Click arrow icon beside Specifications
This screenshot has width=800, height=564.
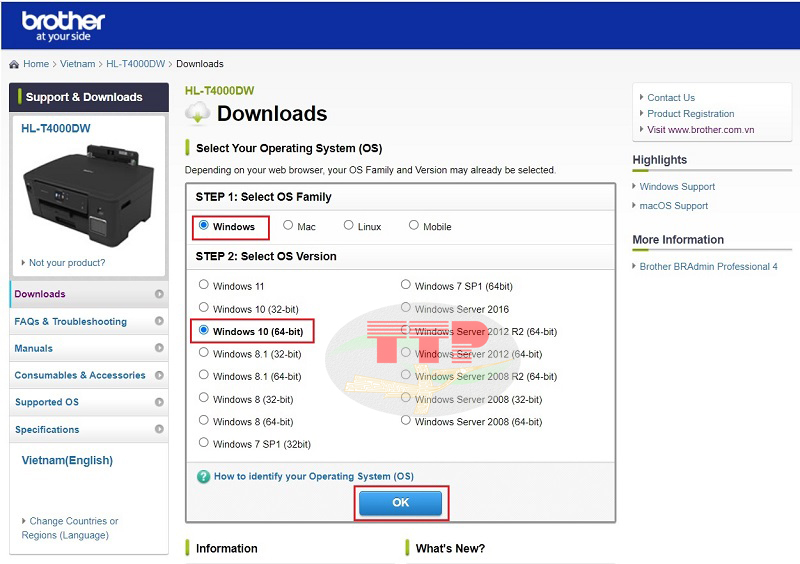tap(159, 429)
